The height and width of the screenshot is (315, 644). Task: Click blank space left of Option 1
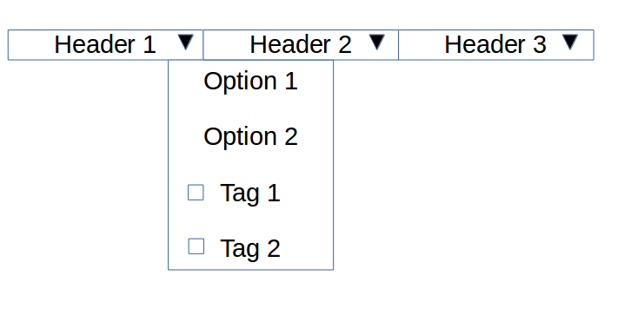tap(186, 81)
